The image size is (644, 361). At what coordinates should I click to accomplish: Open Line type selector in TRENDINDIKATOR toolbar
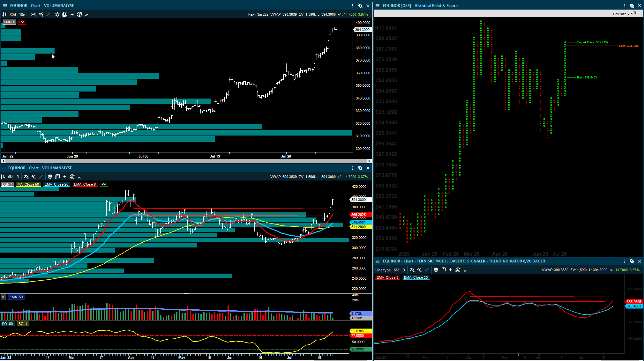[x=383, y=270]
